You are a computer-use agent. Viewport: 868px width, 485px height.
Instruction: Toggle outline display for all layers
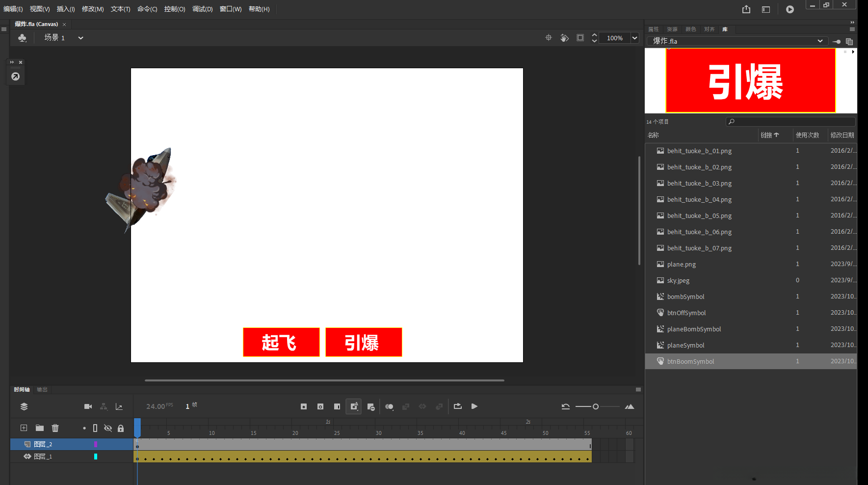(95, 428)
